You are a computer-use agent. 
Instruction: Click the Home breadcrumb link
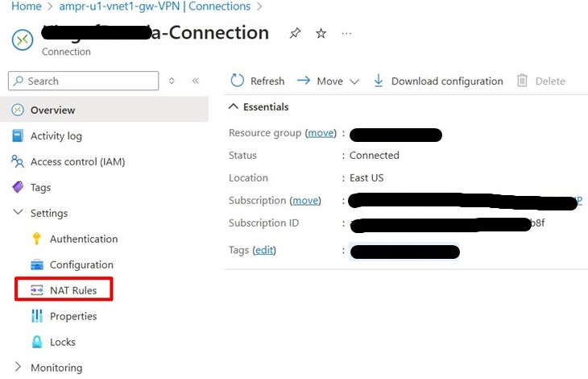[27, 6]
